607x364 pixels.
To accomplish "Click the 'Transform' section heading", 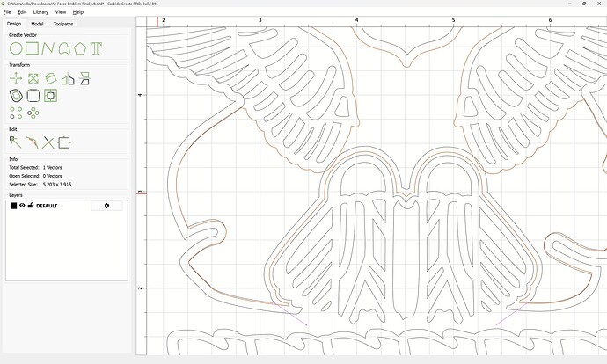I will click(19, 65).
